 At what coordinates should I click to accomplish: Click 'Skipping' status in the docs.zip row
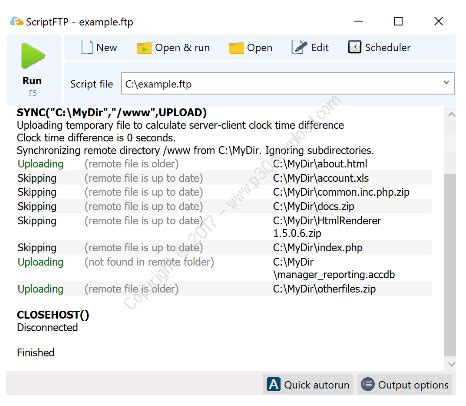[x=37, y=207]
